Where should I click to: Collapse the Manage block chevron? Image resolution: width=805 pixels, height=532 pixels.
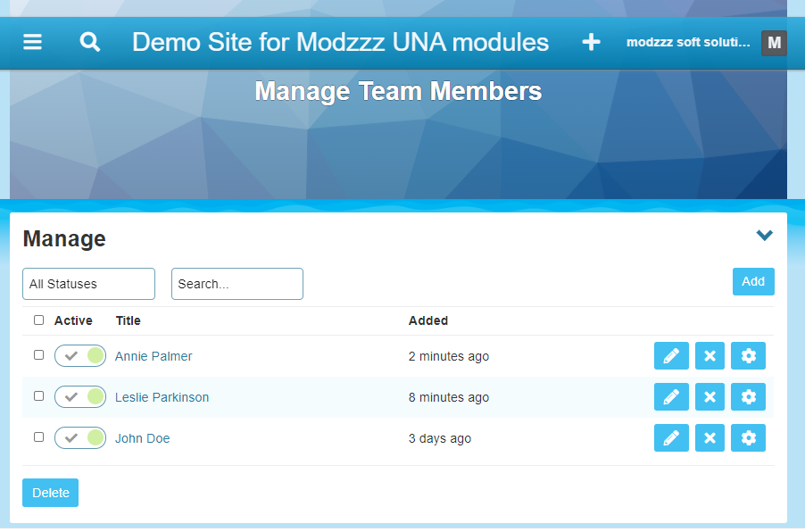click(x=764, y=236)
